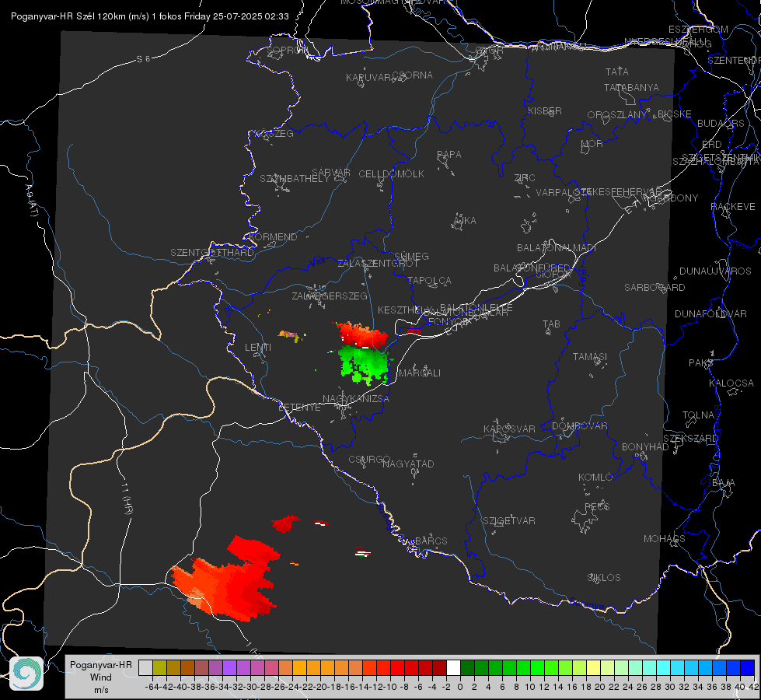This screenshot has width=761, height=700.
Task: Select the PÁPA town label
Action: (449, 155)
